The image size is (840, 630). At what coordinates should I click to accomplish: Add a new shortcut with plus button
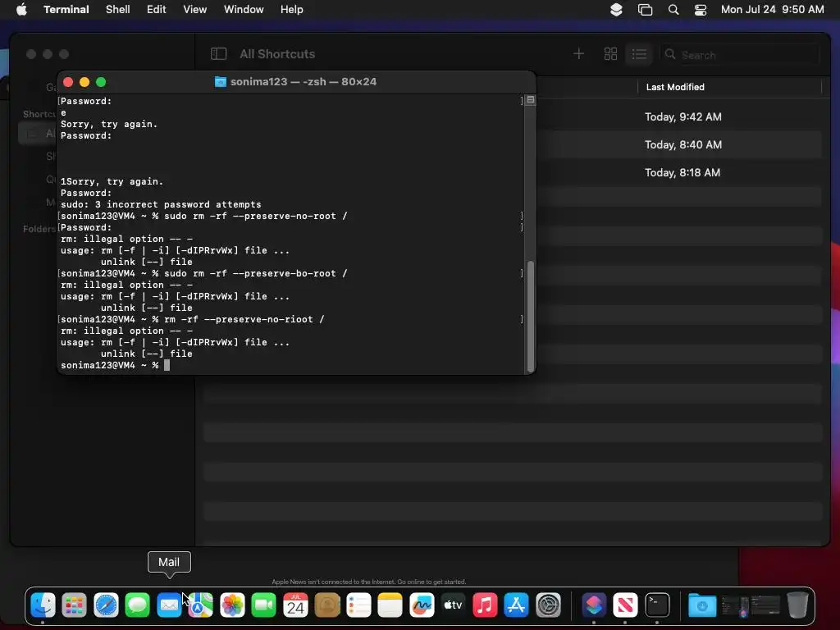pyautogui.click(x=578, y=53)
